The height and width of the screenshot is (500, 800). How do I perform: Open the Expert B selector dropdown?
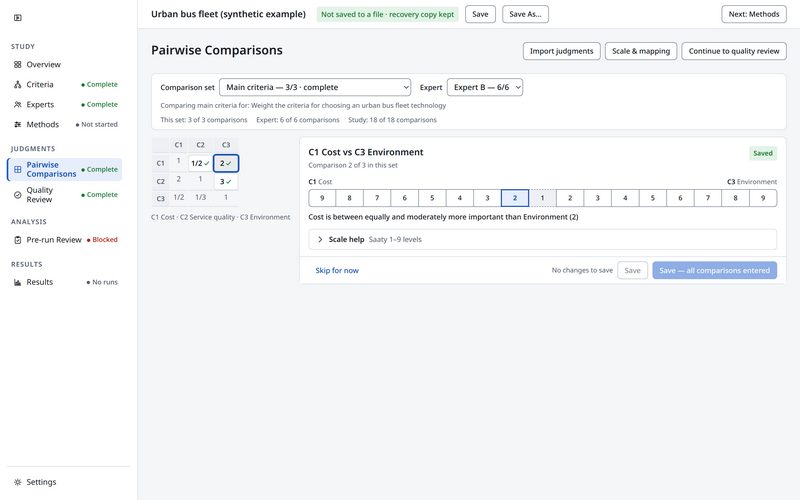(485, 87)
